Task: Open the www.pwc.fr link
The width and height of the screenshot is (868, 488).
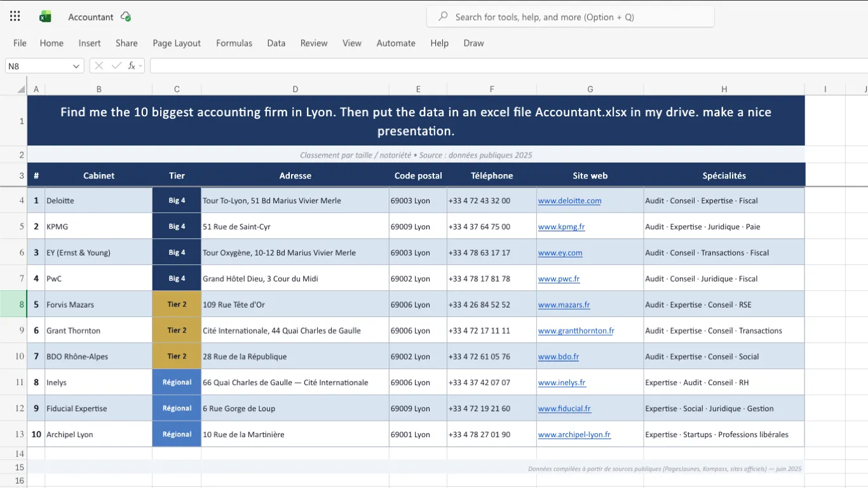Action: coord(559,279)
